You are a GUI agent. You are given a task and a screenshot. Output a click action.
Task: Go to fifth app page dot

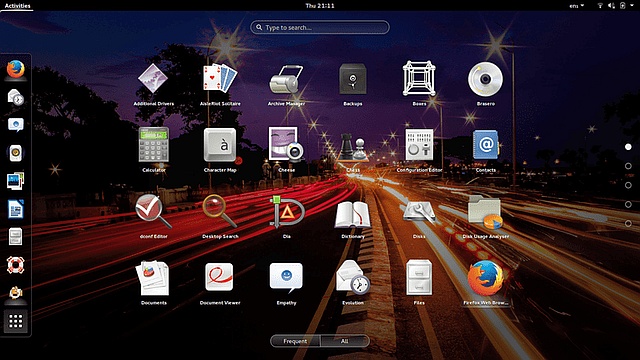point(628,224)
